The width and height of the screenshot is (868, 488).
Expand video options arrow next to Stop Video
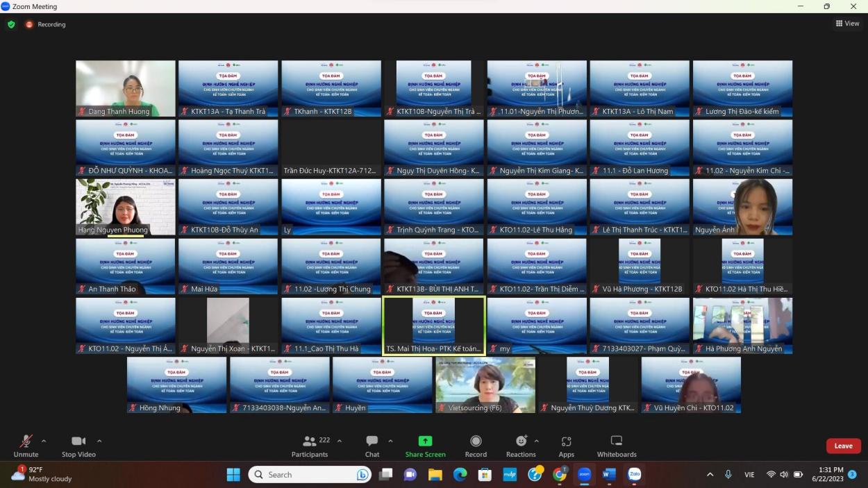(x=99, y=441)
